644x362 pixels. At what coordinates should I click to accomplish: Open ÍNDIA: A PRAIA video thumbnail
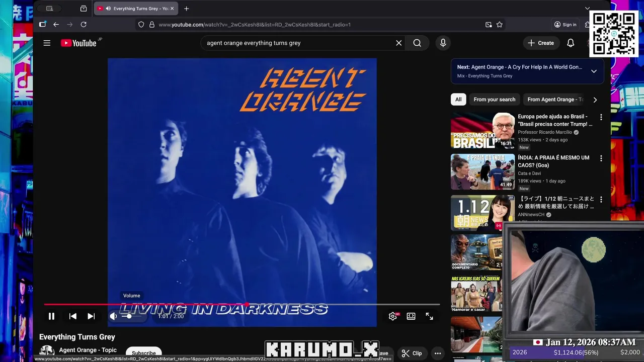pyautogui.click(x=482, y=172)
